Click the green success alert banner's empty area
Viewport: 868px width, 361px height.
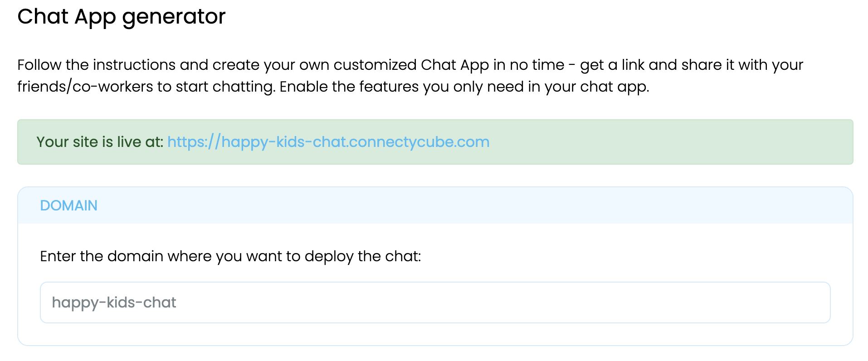(x=671, y=142)
